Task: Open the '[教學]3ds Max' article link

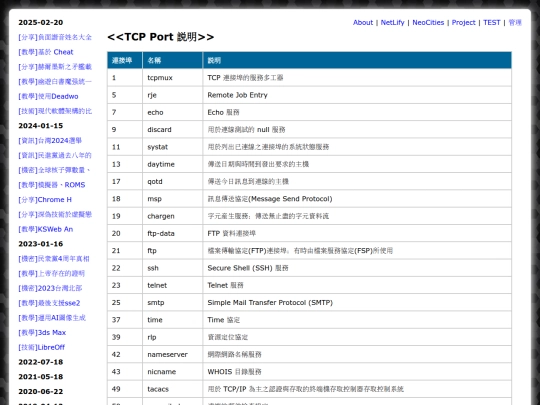Action: [42, 333]
